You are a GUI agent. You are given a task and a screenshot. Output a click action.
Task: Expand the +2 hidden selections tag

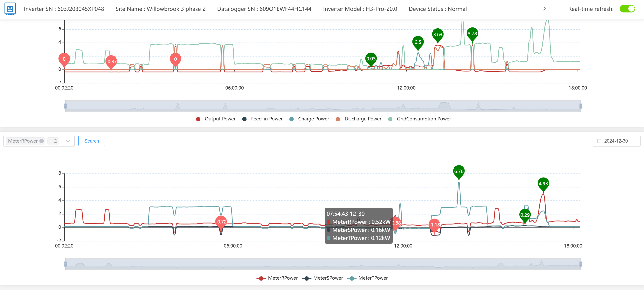53,141
